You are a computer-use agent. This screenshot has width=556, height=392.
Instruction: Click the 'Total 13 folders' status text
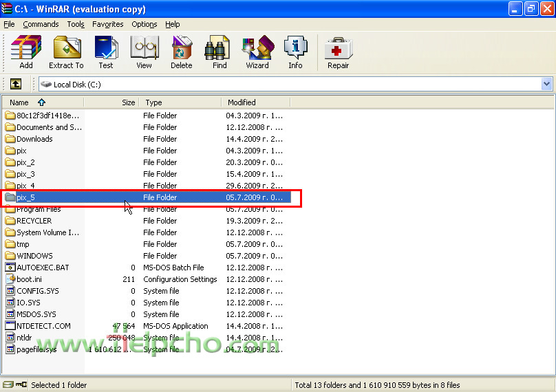coord(377,385)
